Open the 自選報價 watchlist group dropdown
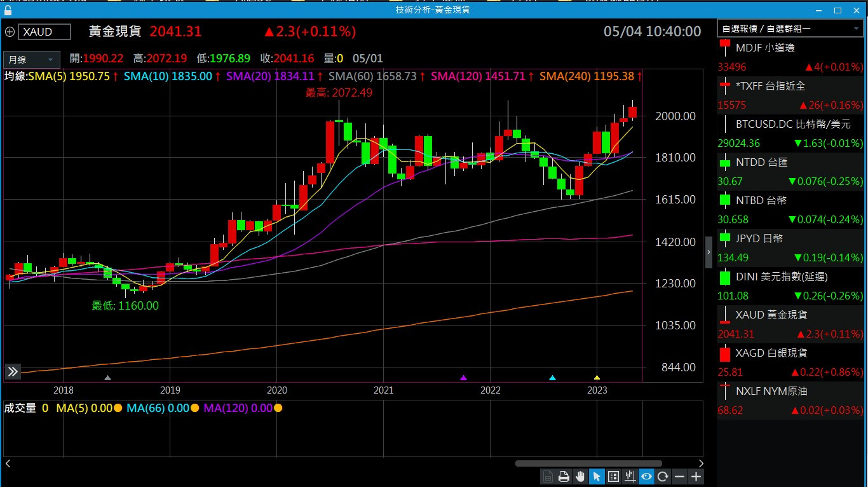Viewport: 868px width, 487px height. tap(789, 29)
